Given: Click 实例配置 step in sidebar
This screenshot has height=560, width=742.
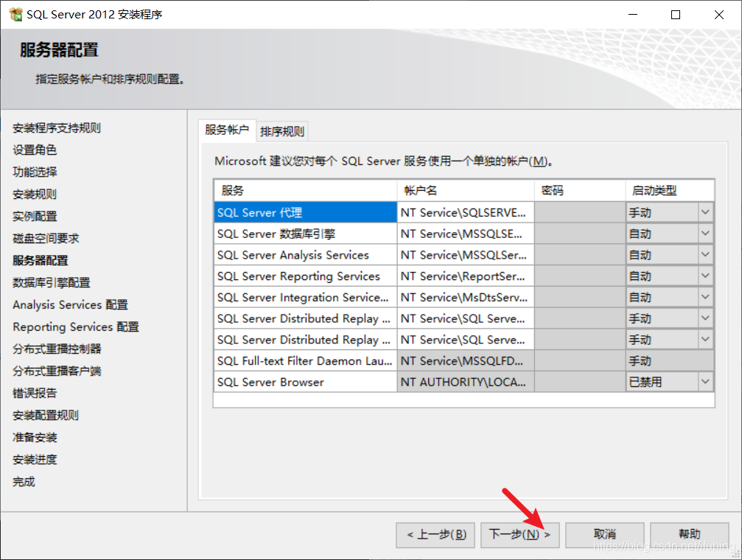Looking at the screenshot, I should pos(35,217).
